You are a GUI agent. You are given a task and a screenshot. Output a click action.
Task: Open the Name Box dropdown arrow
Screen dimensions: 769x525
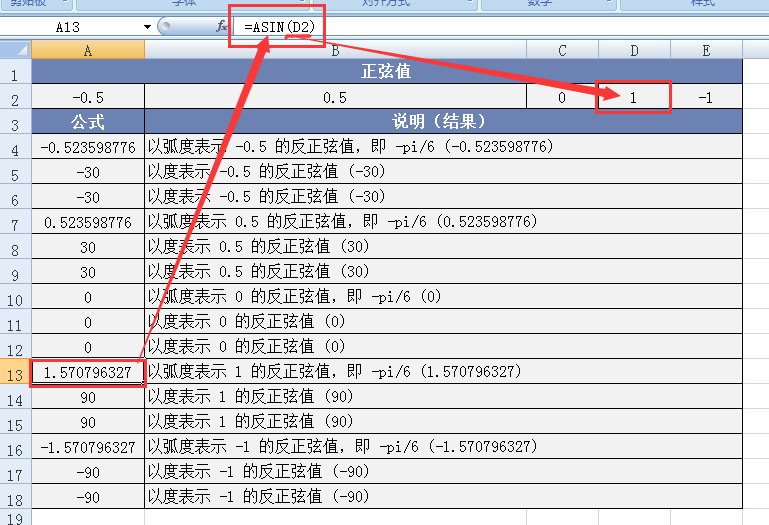147,27
